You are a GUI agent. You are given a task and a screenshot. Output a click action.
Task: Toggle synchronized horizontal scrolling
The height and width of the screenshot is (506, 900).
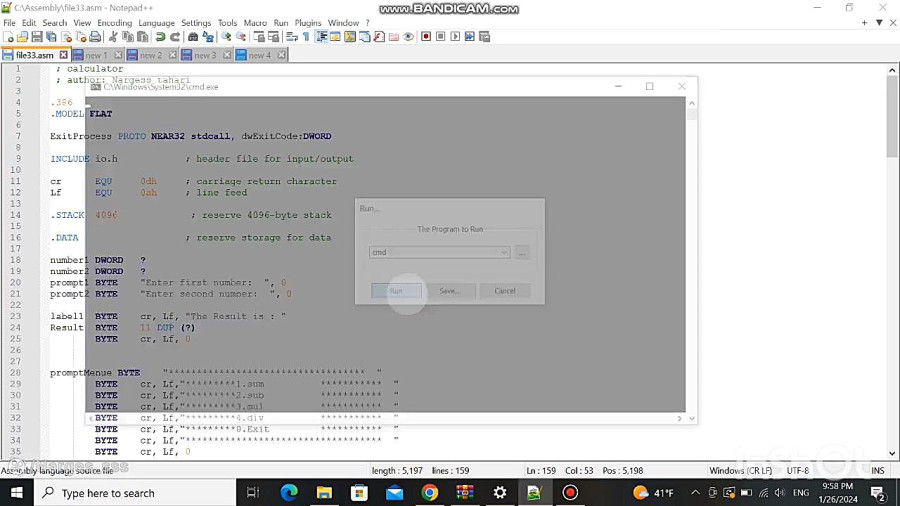tap(274, 37)
